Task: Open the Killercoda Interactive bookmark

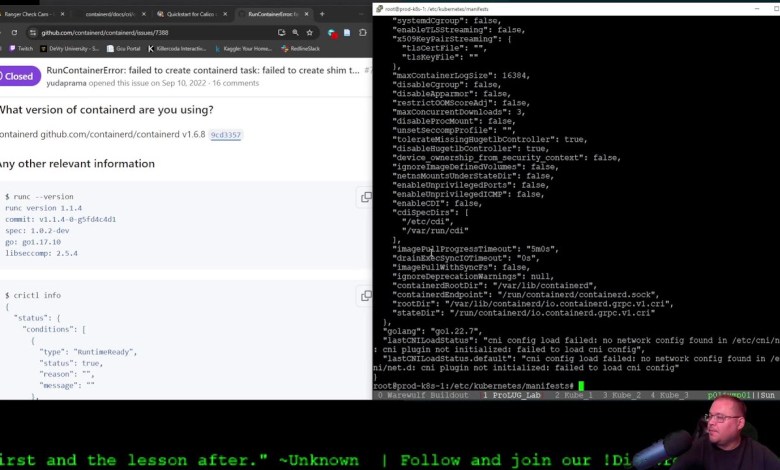Action: pyautogui.click(x=177, y=49)
